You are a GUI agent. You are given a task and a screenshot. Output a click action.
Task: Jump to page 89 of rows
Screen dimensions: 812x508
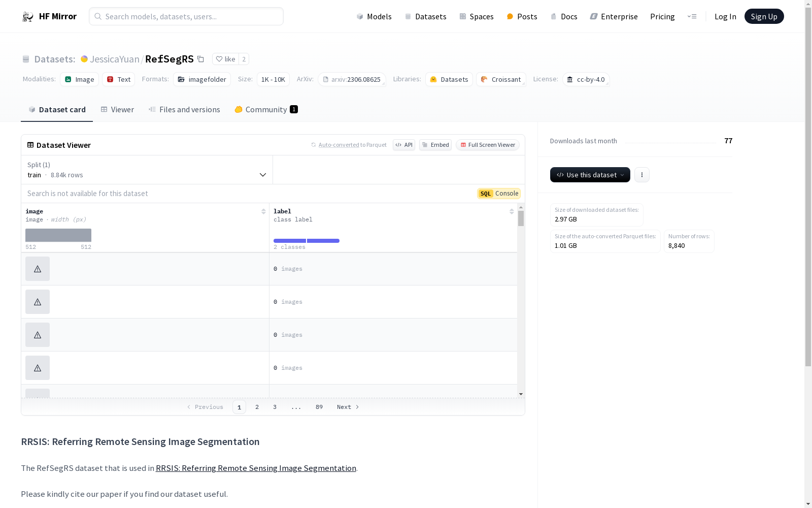point(319,407)
